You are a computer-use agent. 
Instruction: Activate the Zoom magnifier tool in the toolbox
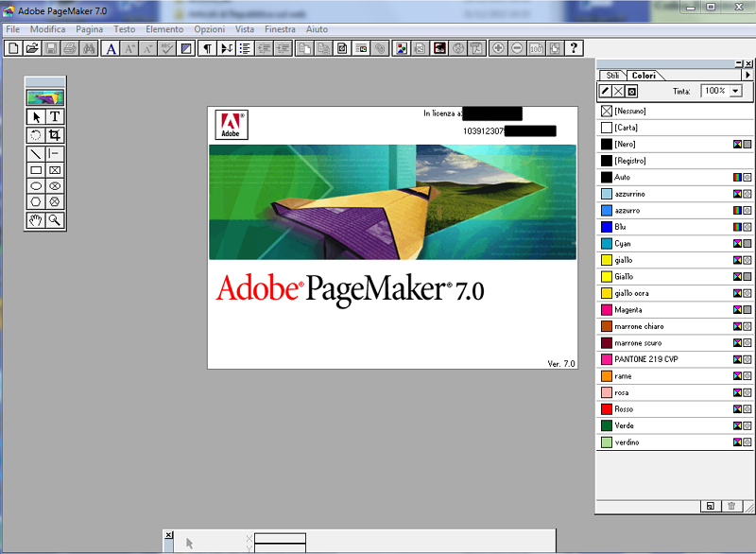[55, 220]
